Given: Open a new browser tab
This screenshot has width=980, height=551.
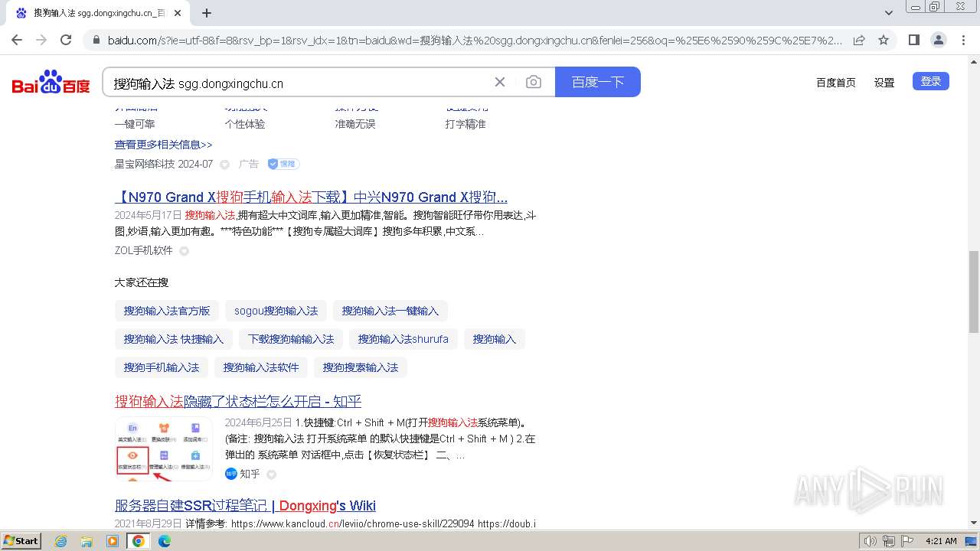Looking at the screenshot, I should click(207, 13).
